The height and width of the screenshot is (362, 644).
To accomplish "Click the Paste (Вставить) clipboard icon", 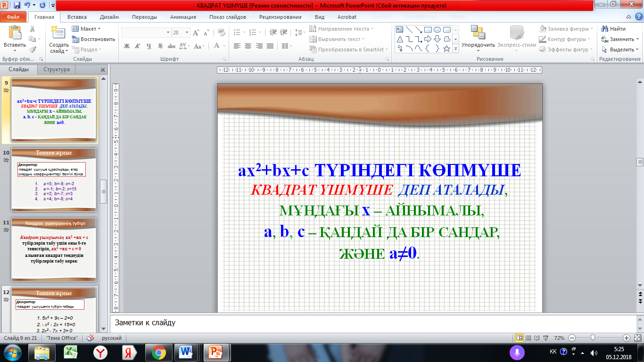I will (15, 33).
